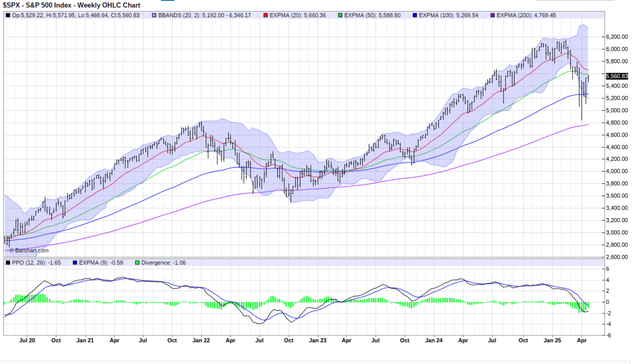Click the red EXPMA (20) legend swatch
The image size is (640, 364).
(x=266, y=16)
